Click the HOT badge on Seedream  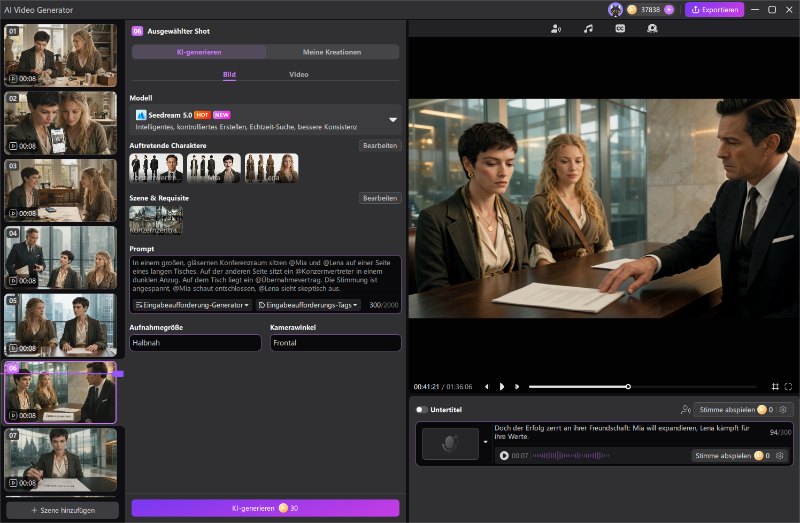[x=202, y=115]
